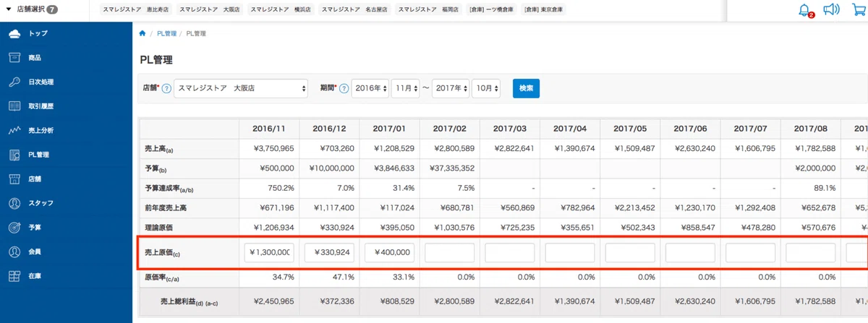Expand the 店舗選択 store selector
Screen dimensions: 868x323
32,9
